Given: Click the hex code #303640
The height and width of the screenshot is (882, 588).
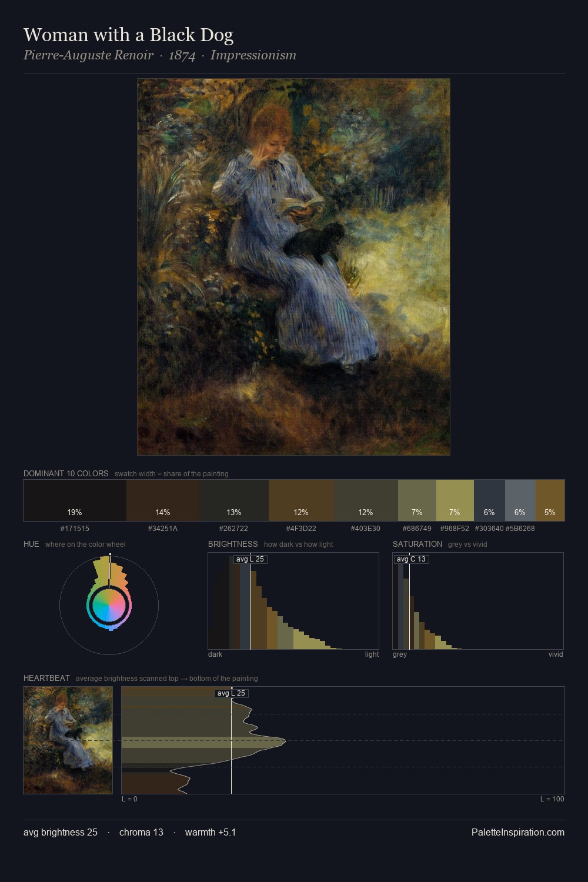Looking at the screenshot, I should (x=489, y=529).
